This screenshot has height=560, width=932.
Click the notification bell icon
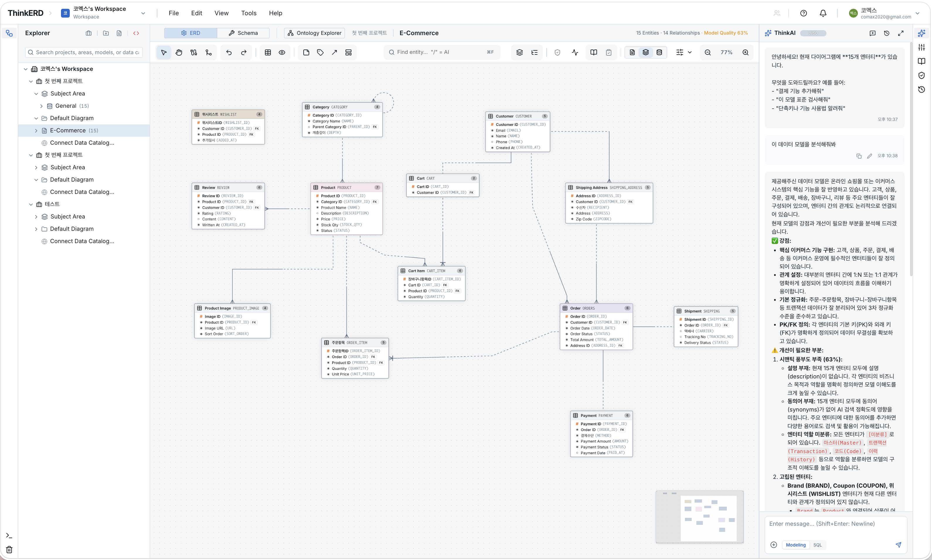[x=823, y=13]
